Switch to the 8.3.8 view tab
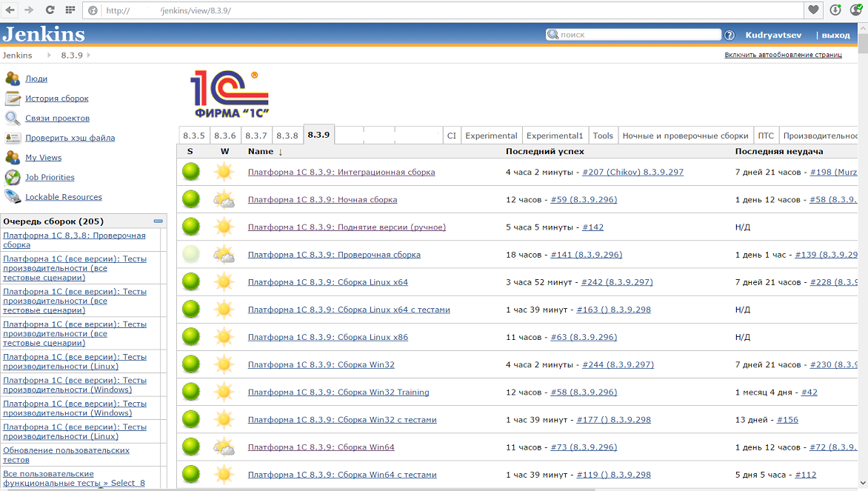868x491 pixels. point(287,136)
